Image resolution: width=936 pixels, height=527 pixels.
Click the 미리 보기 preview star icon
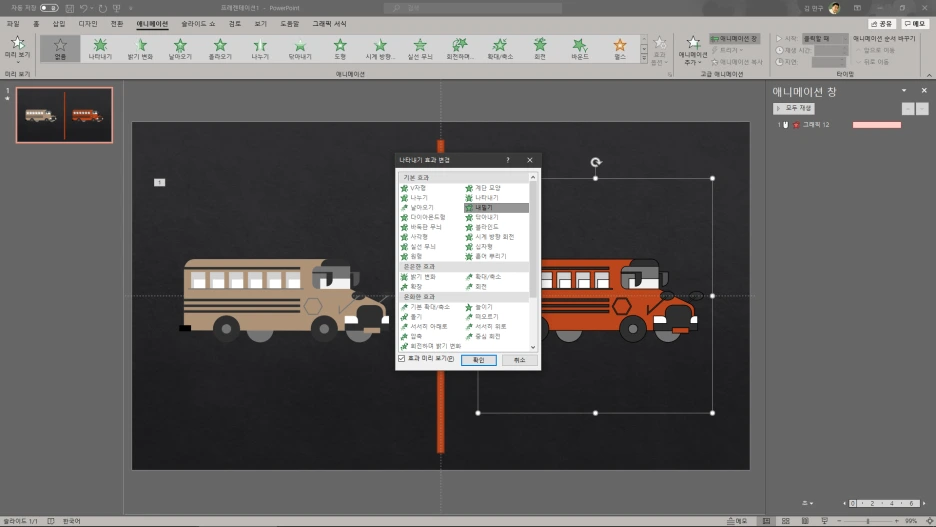click(x=17, y=43)
